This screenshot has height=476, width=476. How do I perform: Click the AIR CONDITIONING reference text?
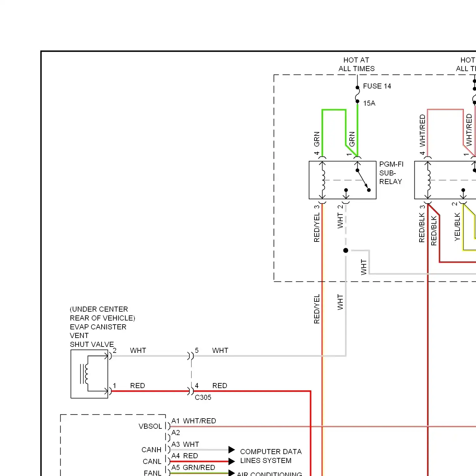[269, 473]
